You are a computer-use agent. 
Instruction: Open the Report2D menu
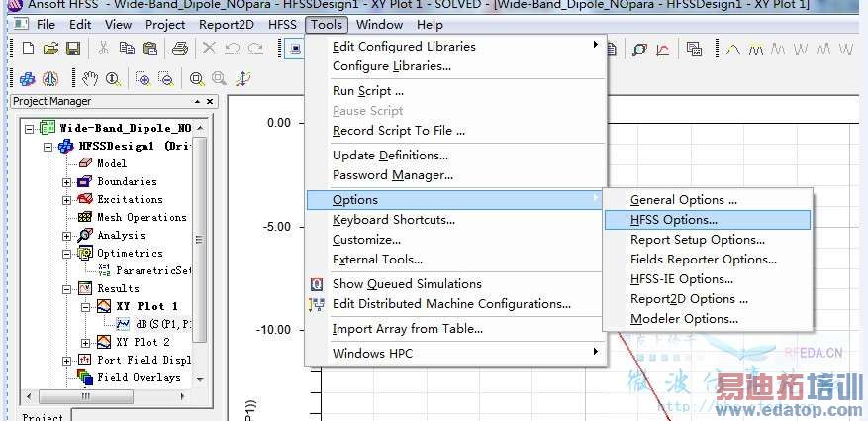pyautogui.click(x=226, y=25)
